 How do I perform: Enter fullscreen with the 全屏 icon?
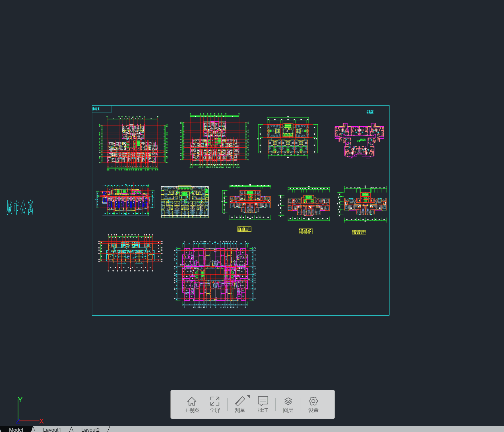click(x=215, y=404)
